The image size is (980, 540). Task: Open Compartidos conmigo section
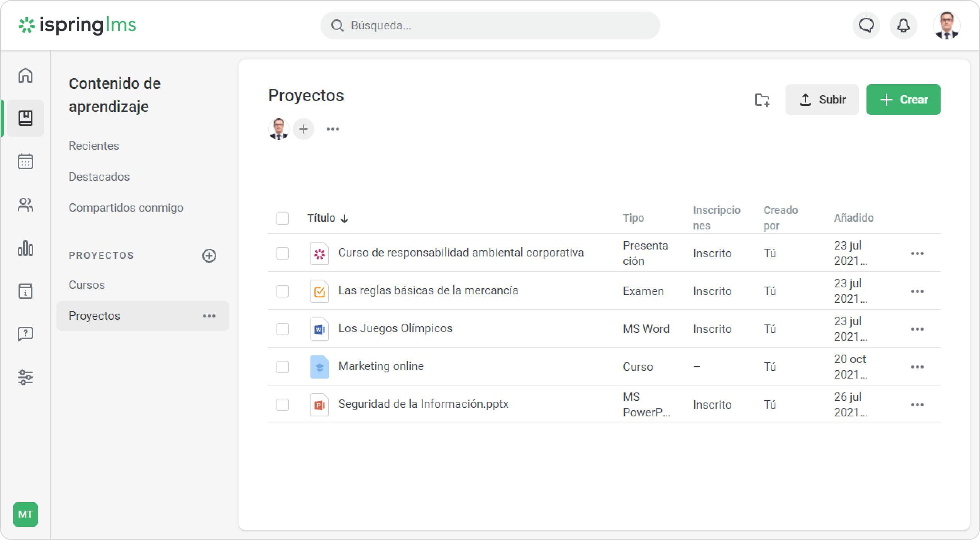pos(126,208)
